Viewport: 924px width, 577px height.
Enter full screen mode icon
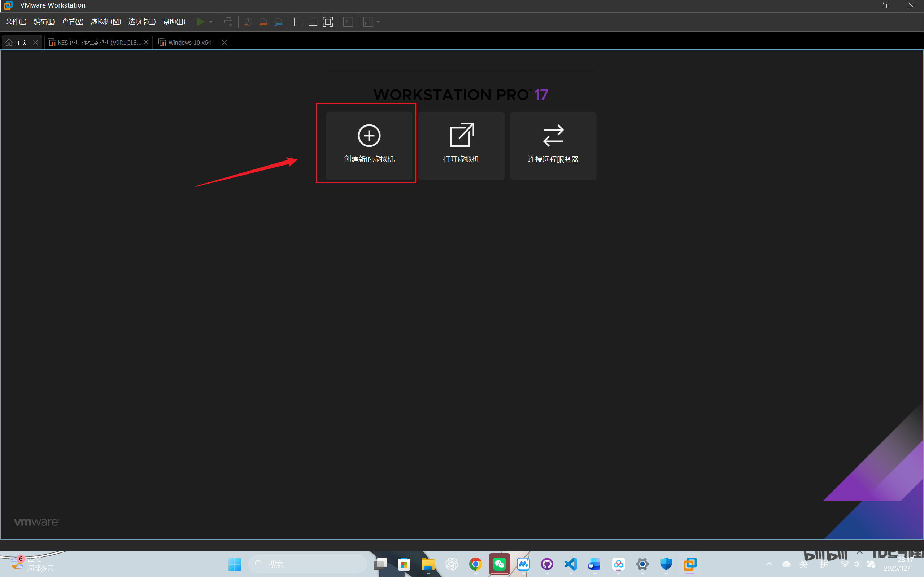pyautogui.click(x=328, y=22)
